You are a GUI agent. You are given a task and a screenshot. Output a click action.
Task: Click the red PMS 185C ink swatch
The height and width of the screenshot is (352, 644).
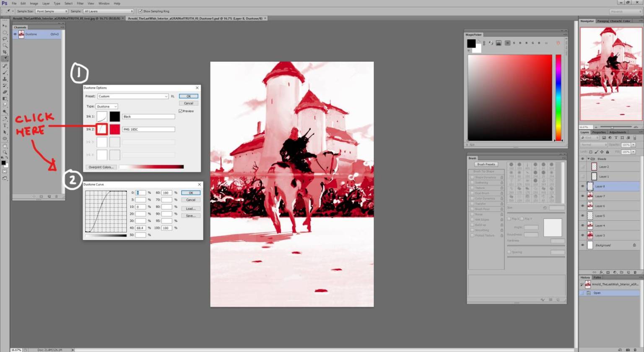click(x=115, y=129)
